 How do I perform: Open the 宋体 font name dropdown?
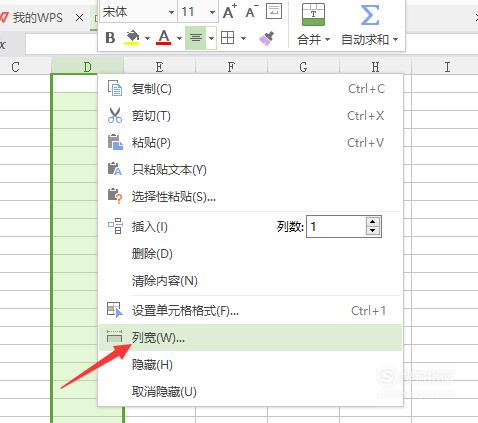[x=171, y=13]
